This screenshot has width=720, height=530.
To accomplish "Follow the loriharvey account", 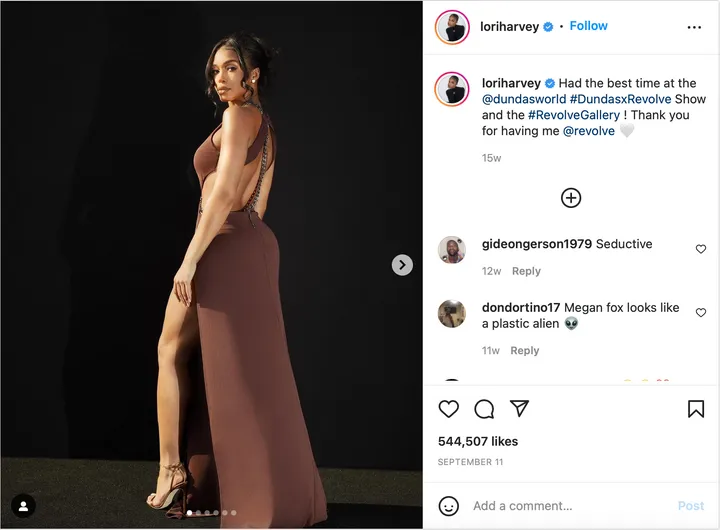I will click(x=589, y=26).
